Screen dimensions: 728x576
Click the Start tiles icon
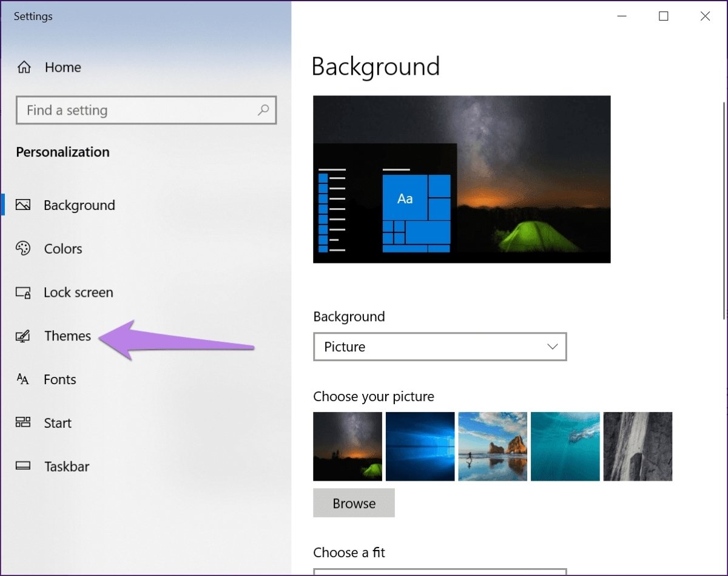[23, 422]
